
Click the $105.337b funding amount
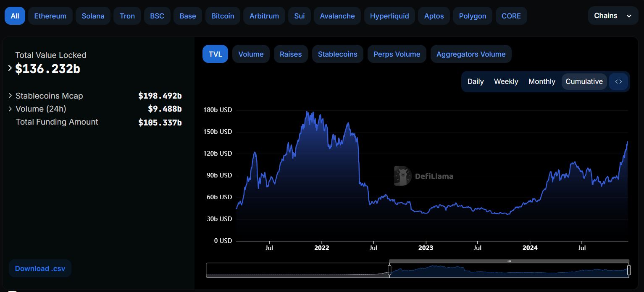point(160,122)
